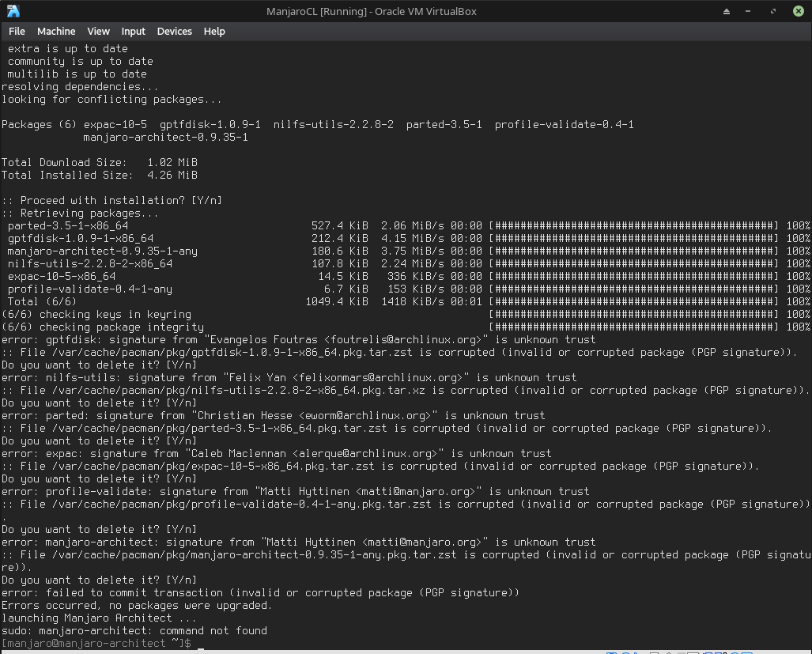Click the "Total Download Size: 1.02 MiB" line
Viewport: 812px width, 654px height.
[x=100, y=163]
